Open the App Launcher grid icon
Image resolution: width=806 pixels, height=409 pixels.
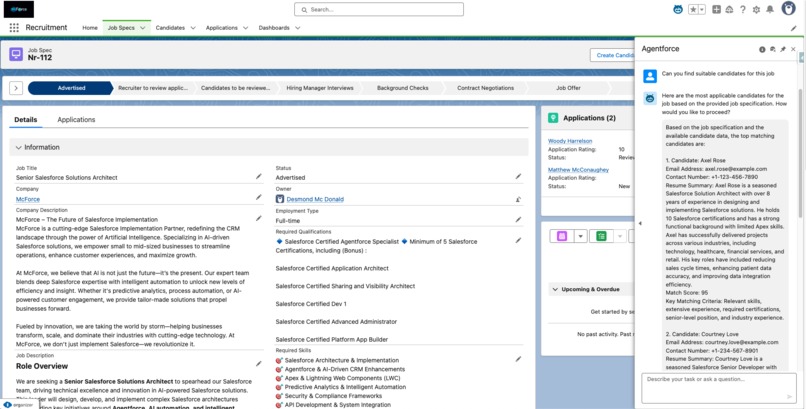[x=14, y=28]
